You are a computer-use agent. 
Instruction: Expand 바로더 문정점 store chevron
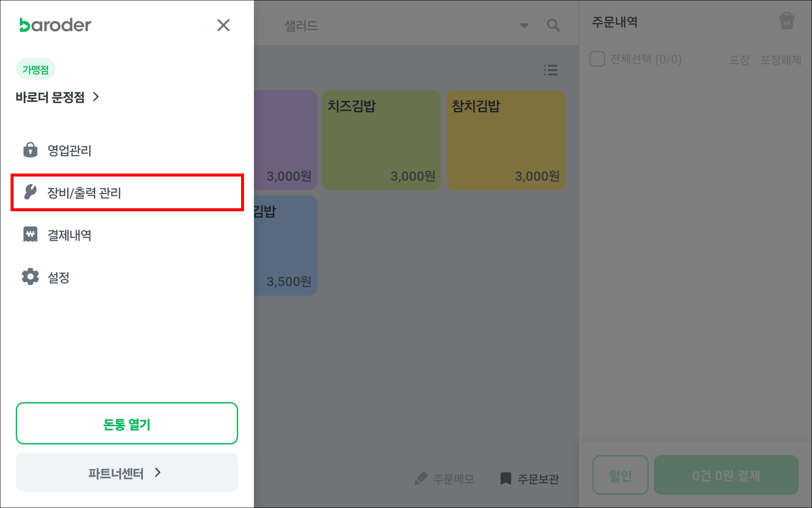(x=96, y=97)
